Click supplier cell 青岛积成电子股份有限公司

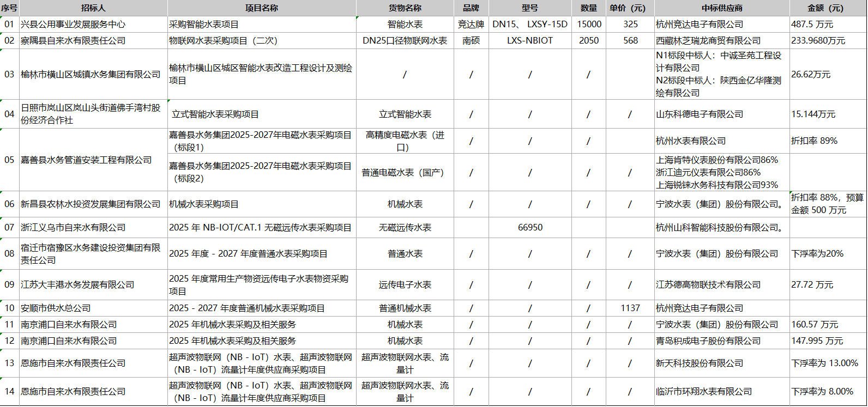coord(722,341)
